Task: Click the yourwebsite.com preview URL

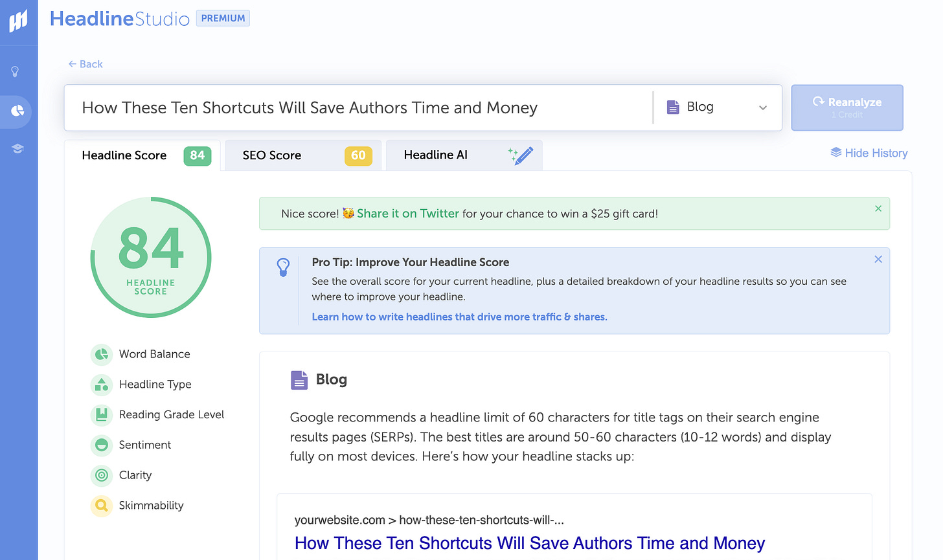Action: pos(429,520)
